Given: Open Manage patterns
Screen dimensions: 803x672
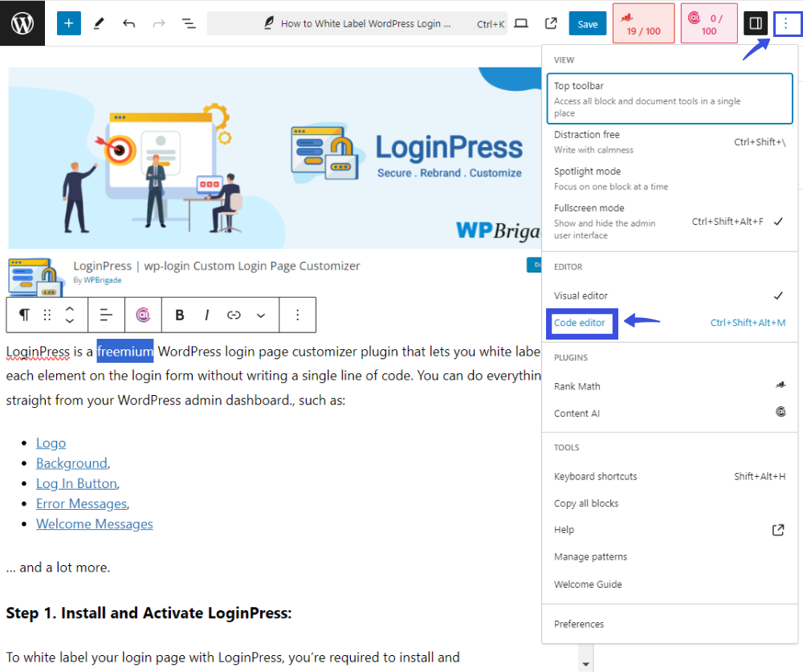Looking at the screenshot, I should pos(670,556).
